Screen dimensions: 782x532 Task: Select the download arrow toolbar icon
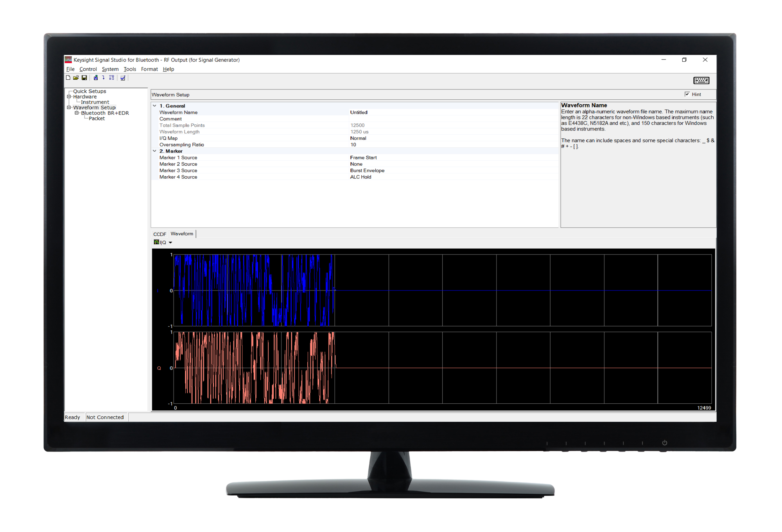click(104, 78)
